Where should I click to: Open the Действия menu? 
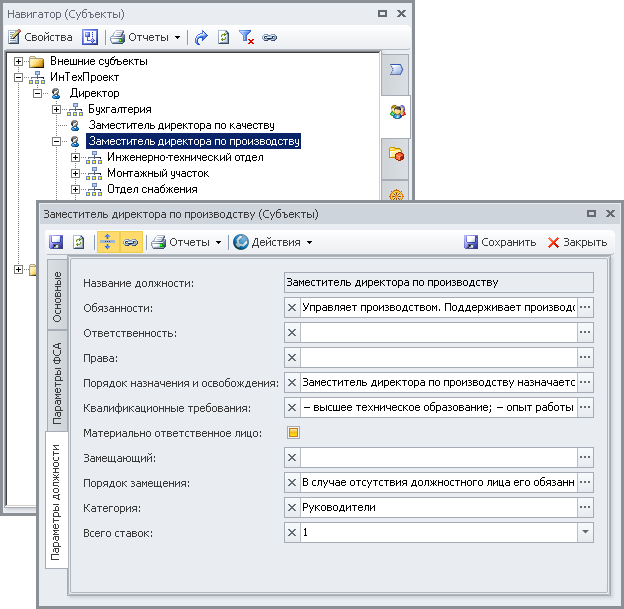(x=273, y=242)
